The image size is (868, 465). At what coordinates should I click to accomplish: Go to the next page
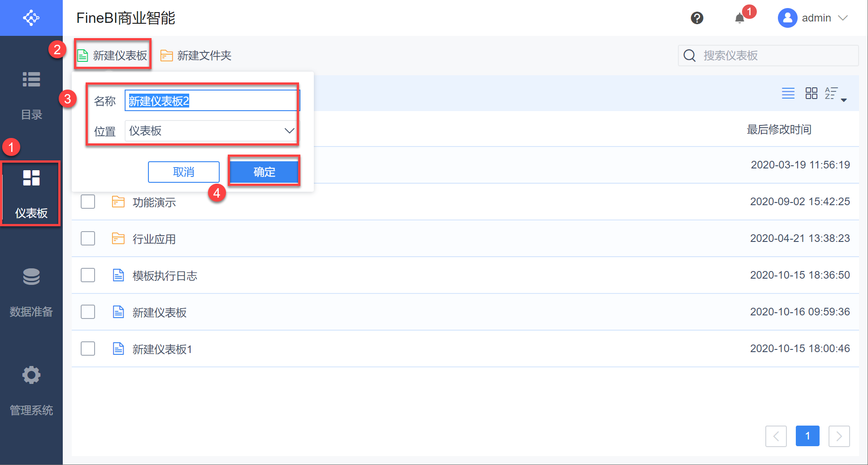point(839,436)
